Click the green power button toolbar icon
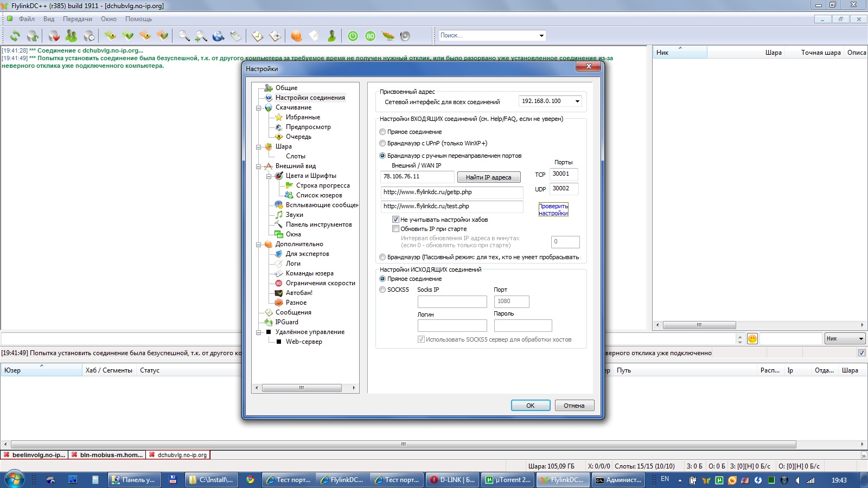868x488 pixels. [353, 36]
